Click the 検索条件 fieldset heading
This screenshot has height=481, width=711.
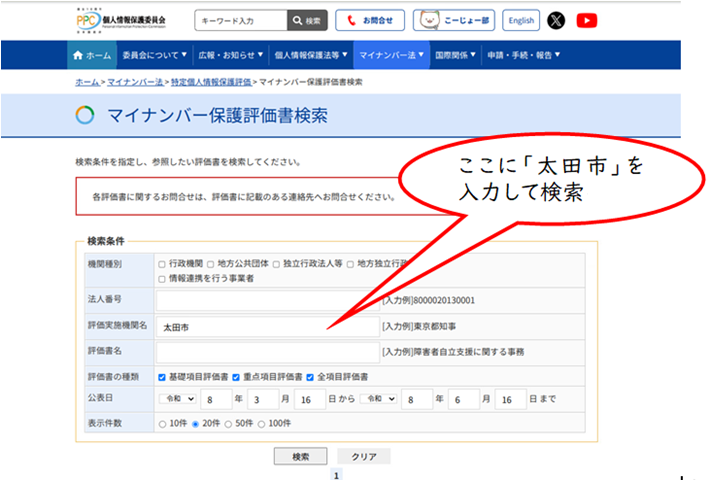tap(106, 241)
